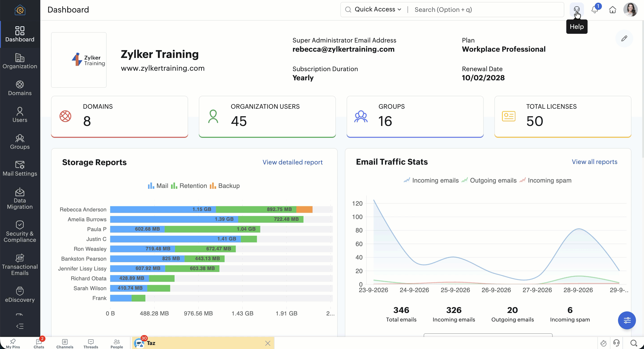Toggle the Retention legend item
This screenshot has width=644, height=349.
(x=189, y=186)
